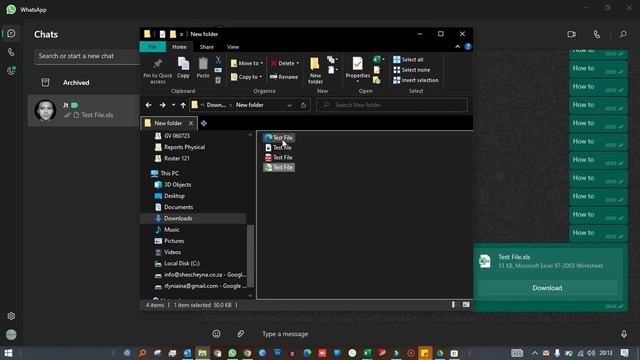640x360 pixels.
Task: Select the Edge Test File
Action: tap(279, 138)
